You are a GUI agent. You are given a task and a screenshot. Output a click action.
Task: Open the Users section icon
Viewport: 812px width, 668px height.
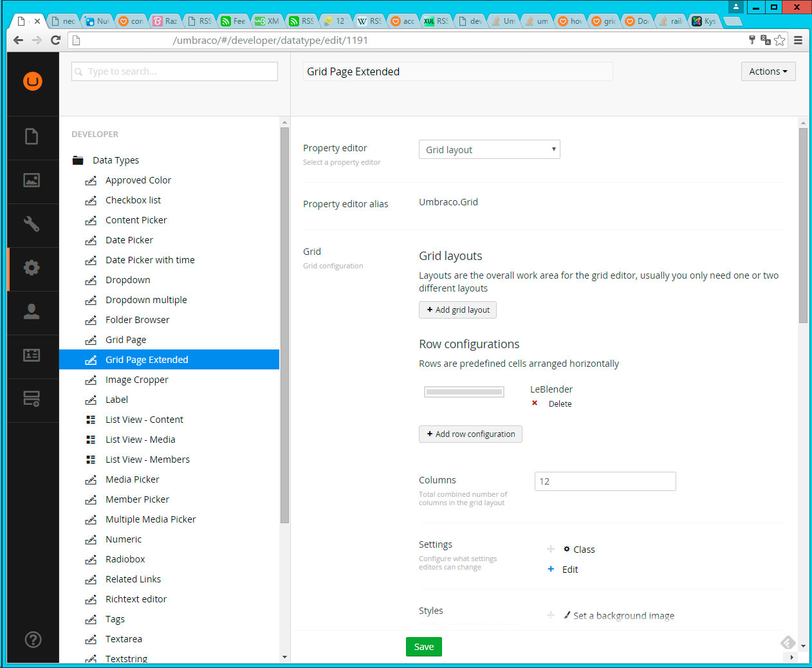point(32,311)
